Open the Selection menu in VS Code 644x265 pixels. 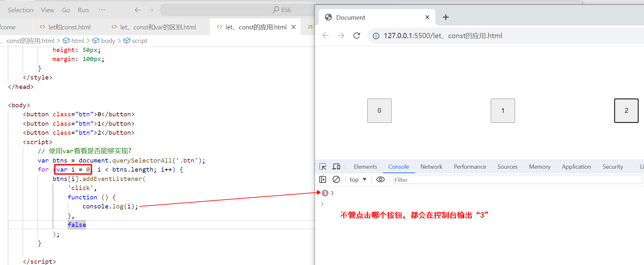coord(20,10)
